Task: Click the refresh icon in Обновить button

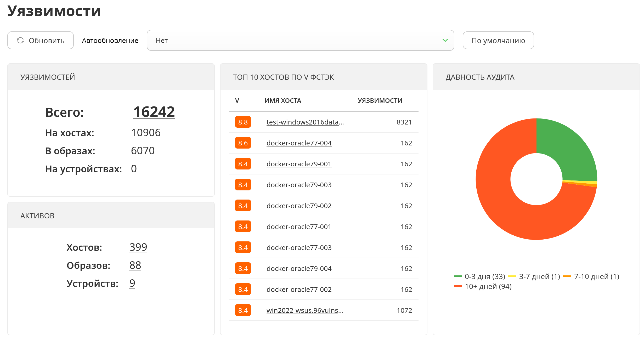Action: (20, 40)
